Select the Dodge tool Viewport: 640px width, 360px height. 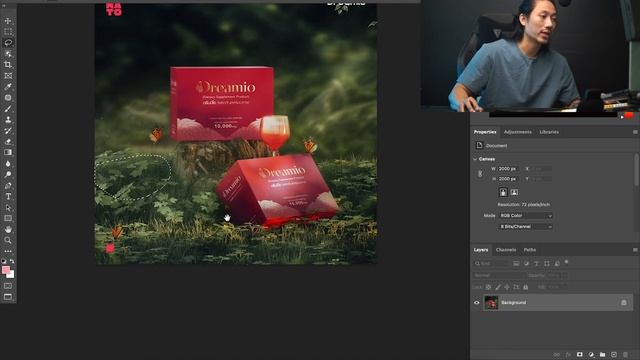8,175
